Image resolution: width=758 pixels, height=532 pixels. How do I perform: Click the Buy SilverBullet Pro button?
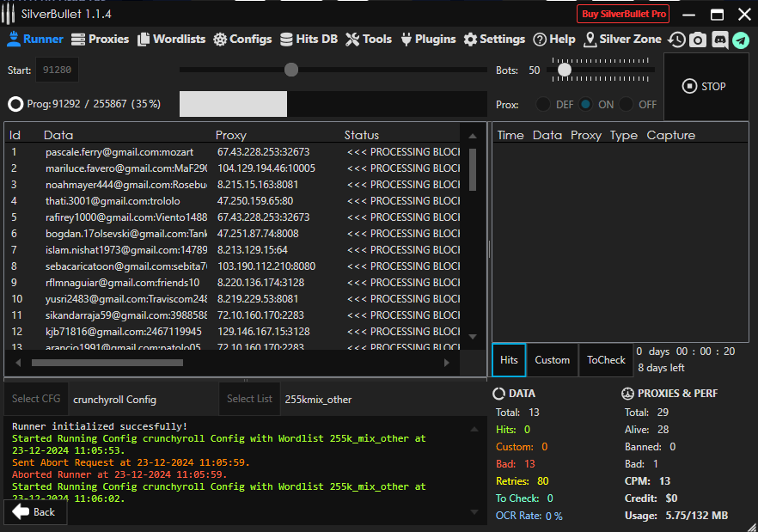[x=624, y=14]
